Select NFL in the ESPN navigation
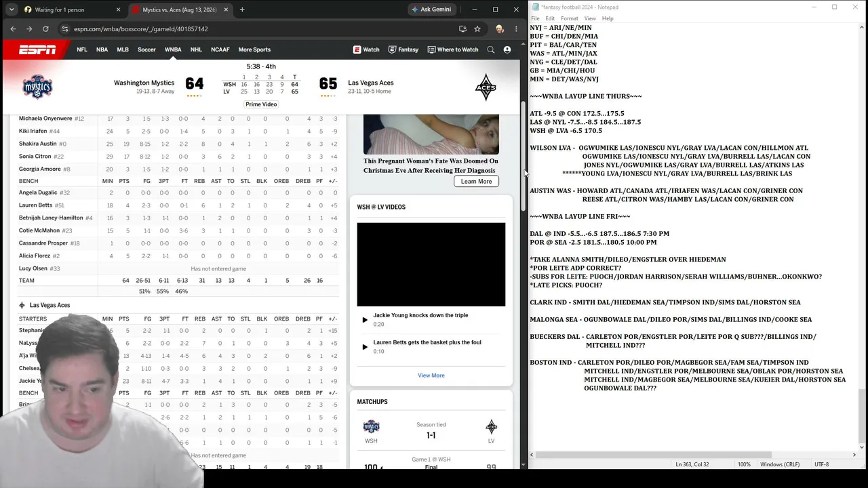The height and width of the screenshot is (488, 868). pos(82,49)
